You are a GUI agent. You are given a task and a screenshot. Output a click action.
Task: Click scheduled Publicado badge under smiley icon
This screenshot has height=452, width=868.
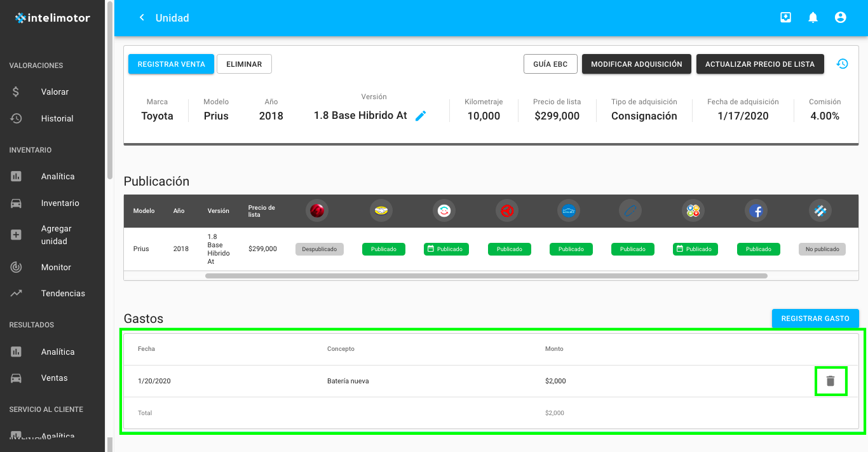[446, 249]
